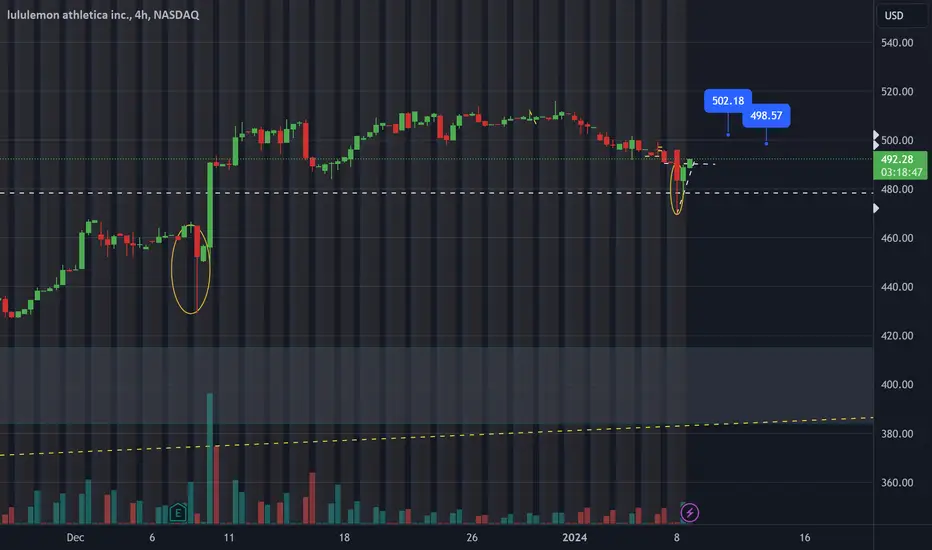Click the purple lightning event icon
Viewport: 932px width, 550px height.
coord(689,513)
